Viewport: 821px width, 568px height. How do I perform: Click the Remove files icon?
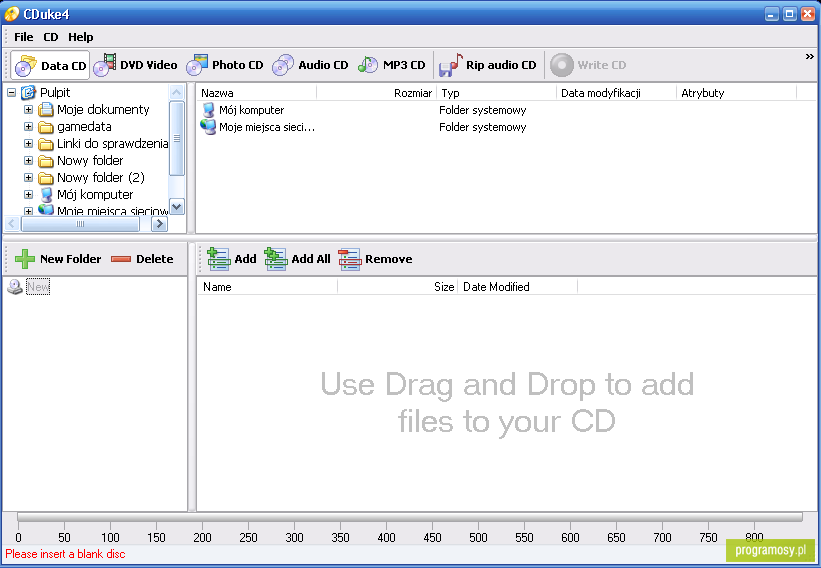tap(349, 259)
